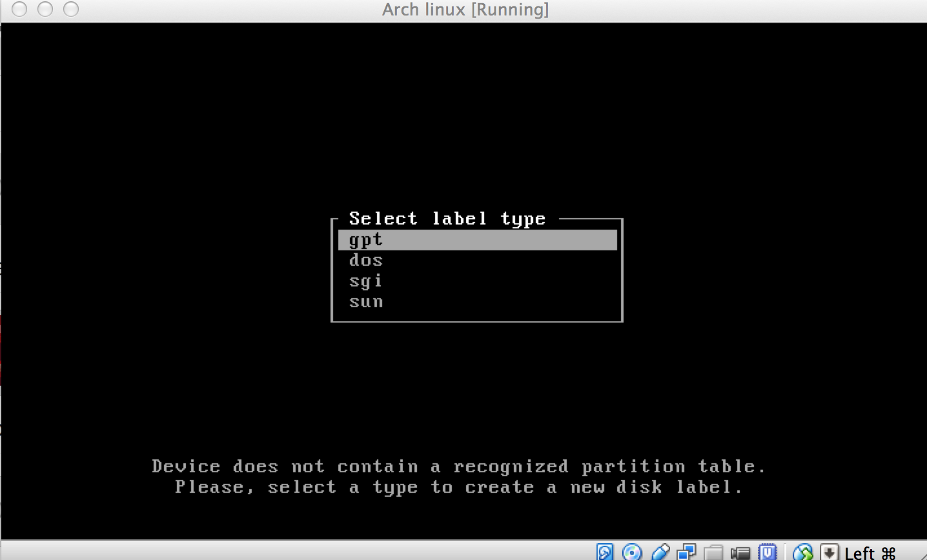The image size is (927, 560).
Task: Click the keyboard capture arrow icon
Action: [x=830, y=552]
